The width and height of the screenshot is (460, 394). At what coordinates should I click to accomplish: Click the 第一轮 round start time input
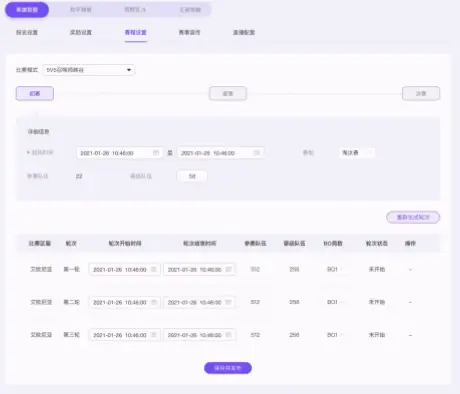pyautogui.click(x=125, y=269)
